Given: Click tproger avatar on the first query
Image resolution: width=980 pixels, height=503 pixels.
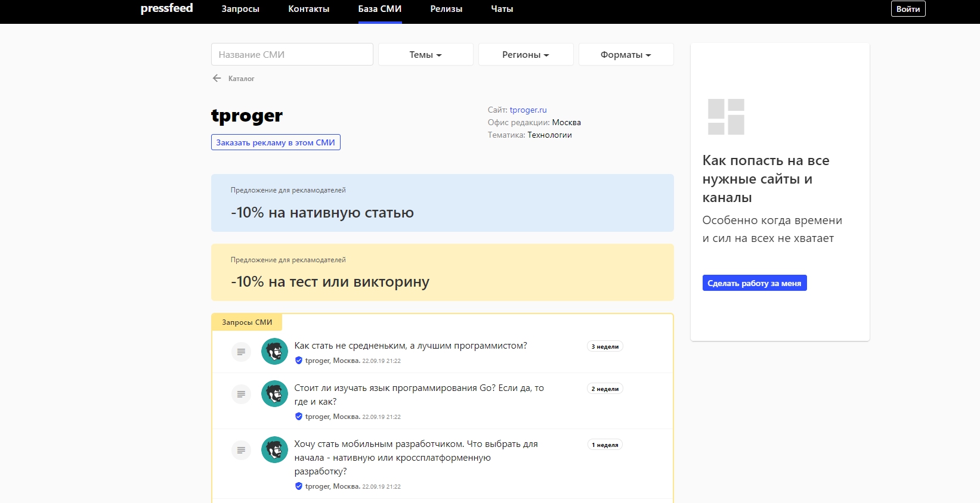Looking at the screenshot, I should coord(274,352).
